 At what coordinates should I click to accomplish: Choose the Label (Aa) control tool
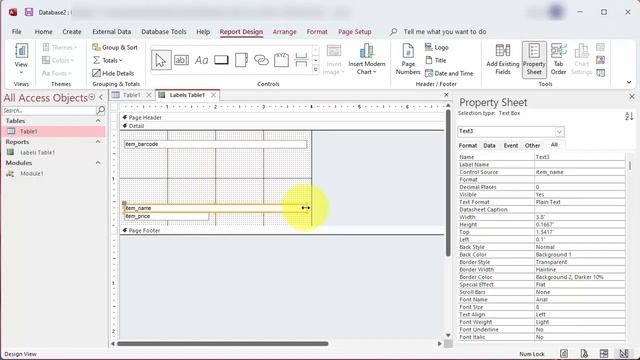tap(201, 60)
